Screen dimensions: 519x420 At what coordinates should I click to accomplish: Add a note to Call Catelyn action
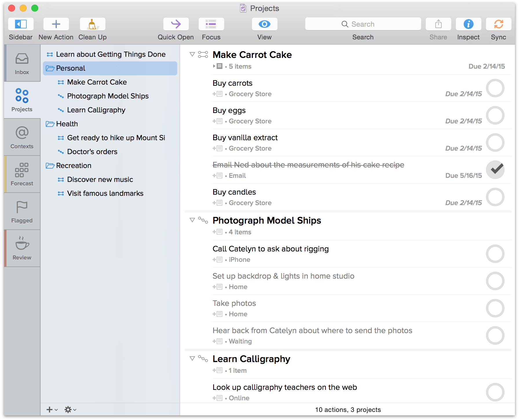218,260
